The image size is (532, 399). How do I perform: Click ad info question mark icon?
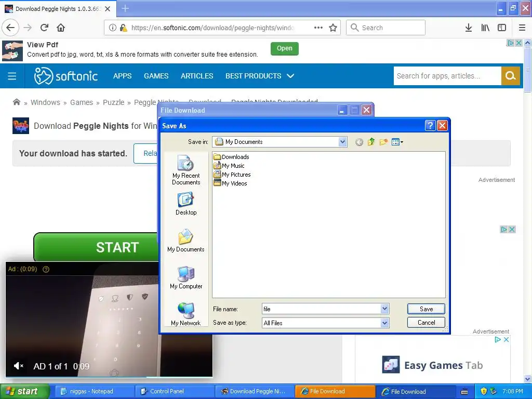46,269
